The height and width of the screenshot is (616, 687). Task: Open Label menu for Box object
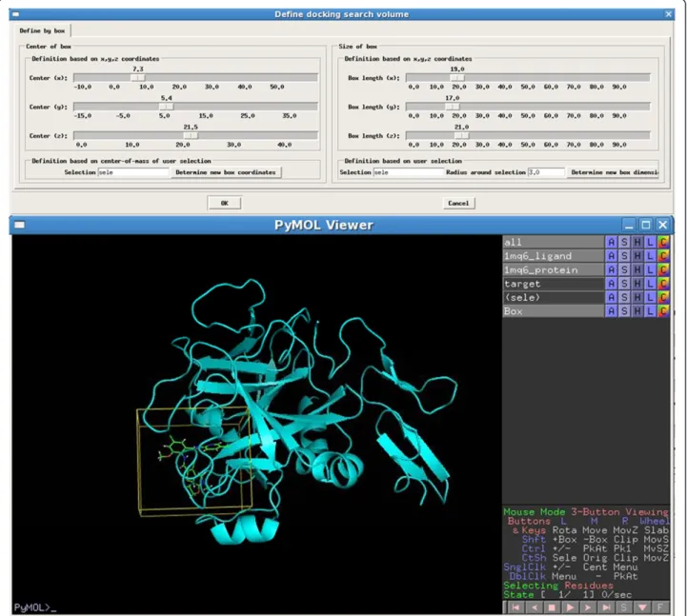[651, 311]
